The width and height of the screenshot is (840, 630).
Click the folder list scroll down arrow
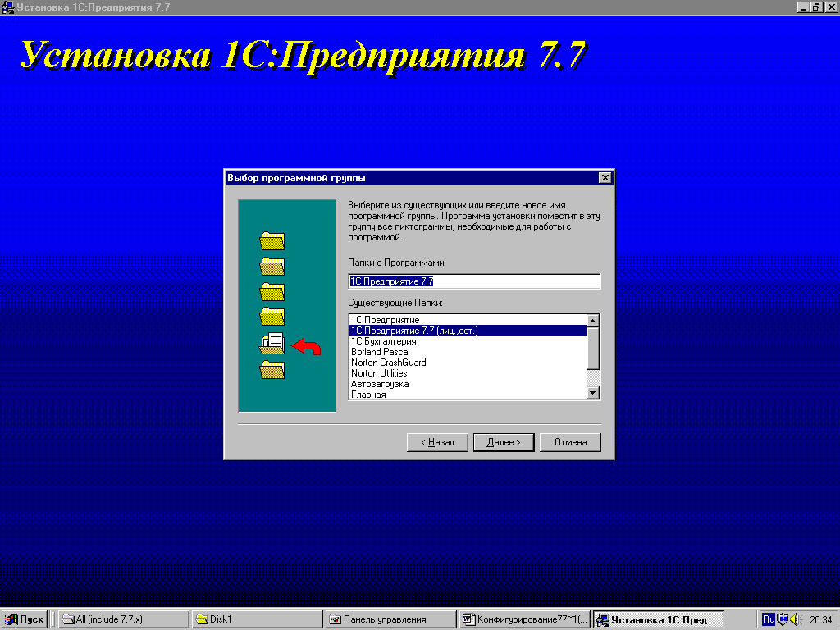(x=592, y=393)
